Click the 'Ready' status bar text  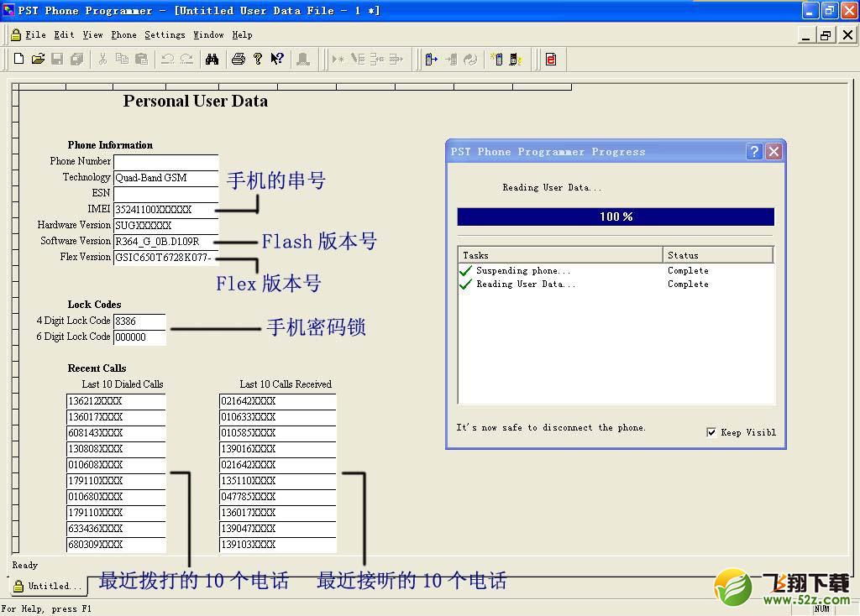tap(24, 565)
